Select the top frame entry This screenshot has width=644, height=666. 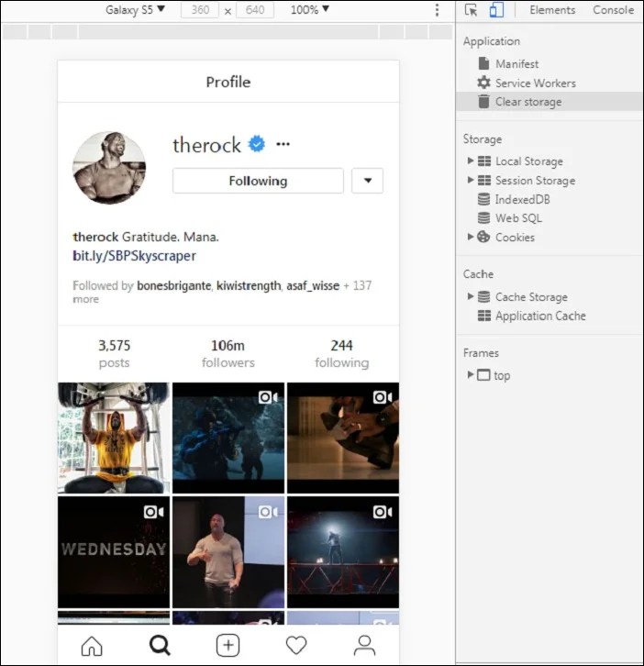coord(502,375)
